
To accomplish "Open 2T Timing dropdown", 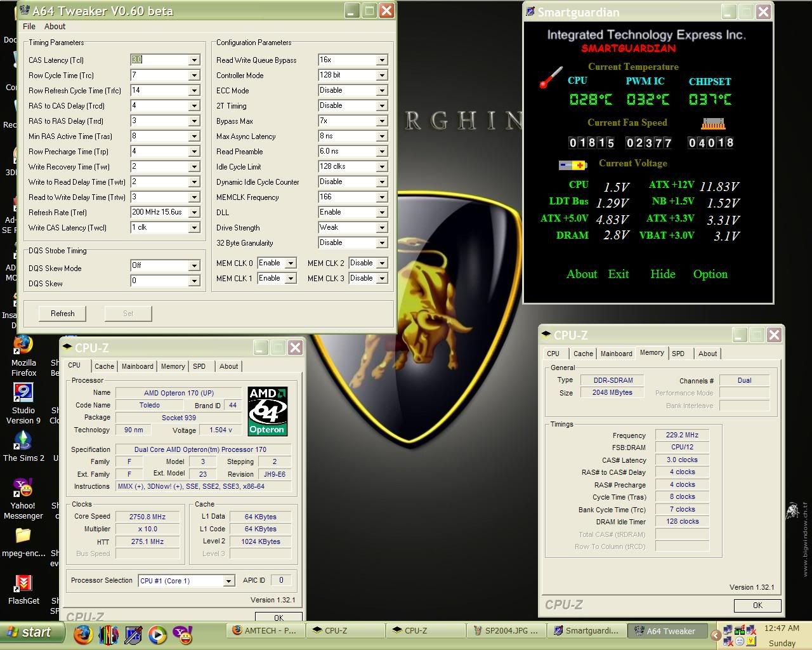I will click(382, 106).
